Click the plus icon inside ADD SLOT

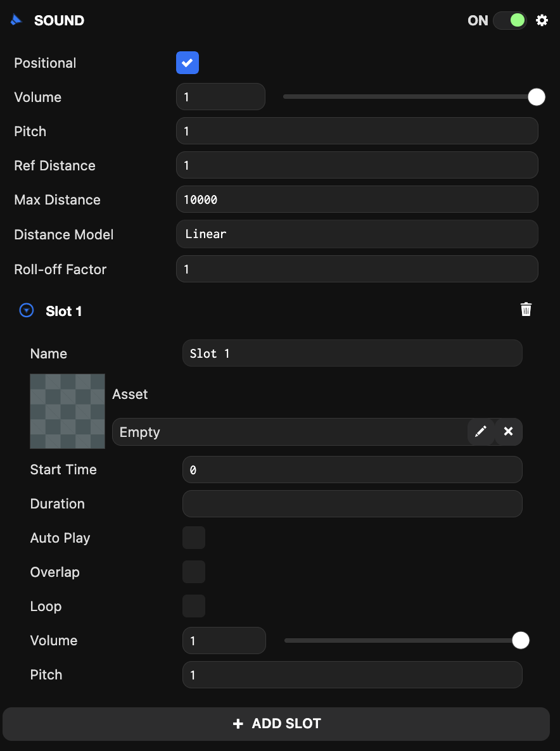tap(238, 723)
